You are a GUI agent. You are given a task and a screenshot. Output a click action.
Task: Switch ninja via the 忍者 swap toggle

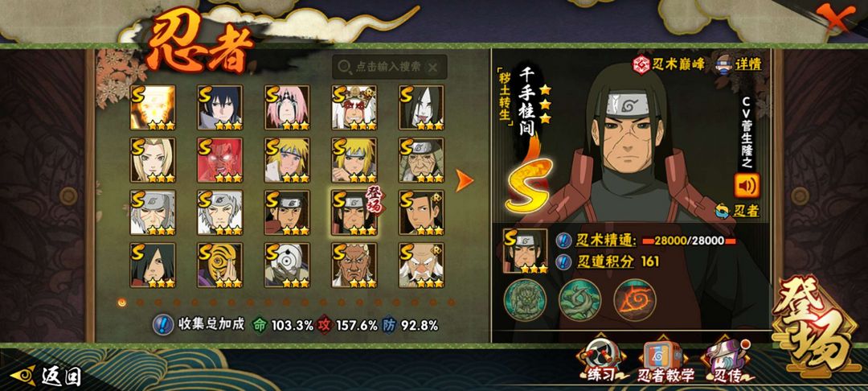(737, 211)
